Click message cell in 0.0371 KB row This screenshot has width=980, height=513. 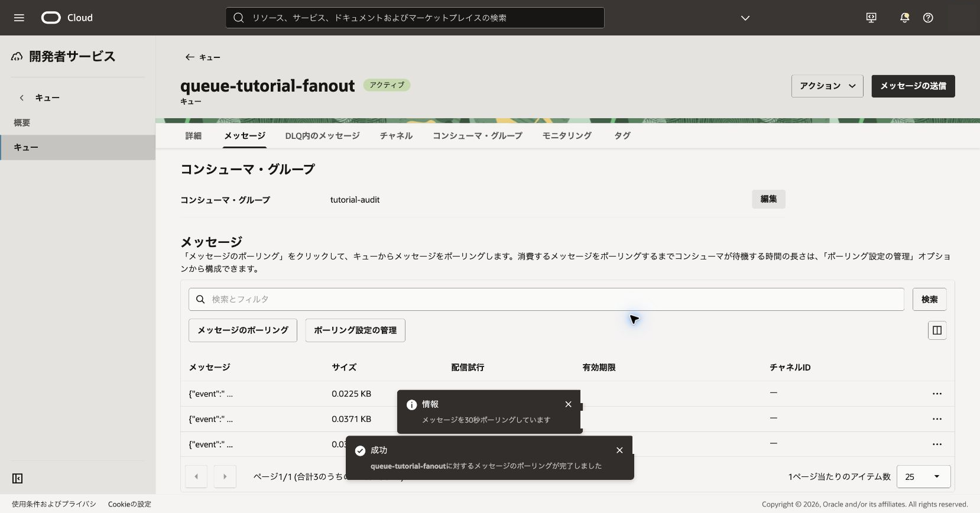210,419
